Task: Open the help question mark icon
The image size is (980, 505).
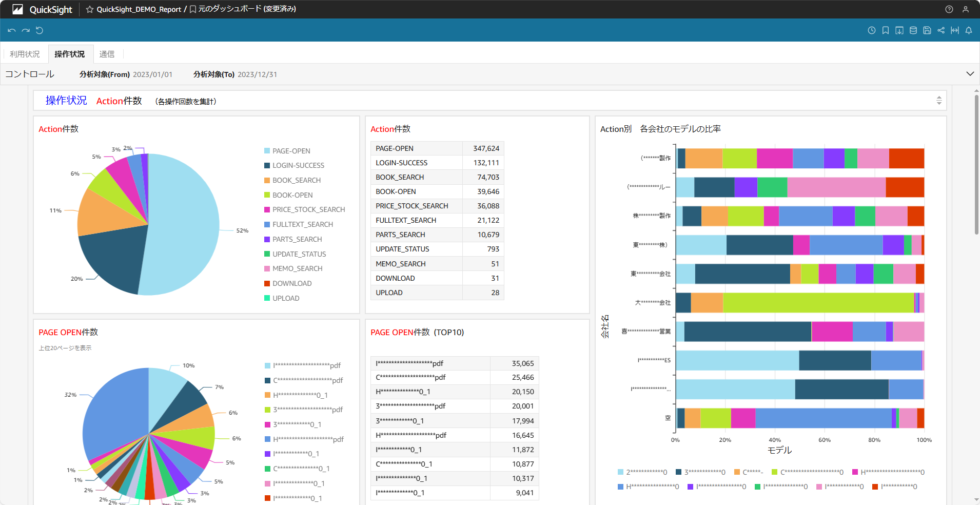Action: click(x=949, y=9)
